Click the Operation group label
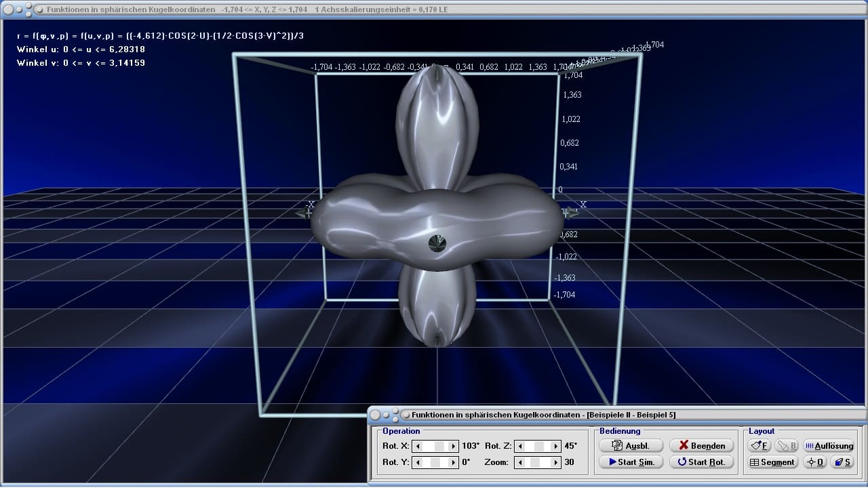 point(401,431)
